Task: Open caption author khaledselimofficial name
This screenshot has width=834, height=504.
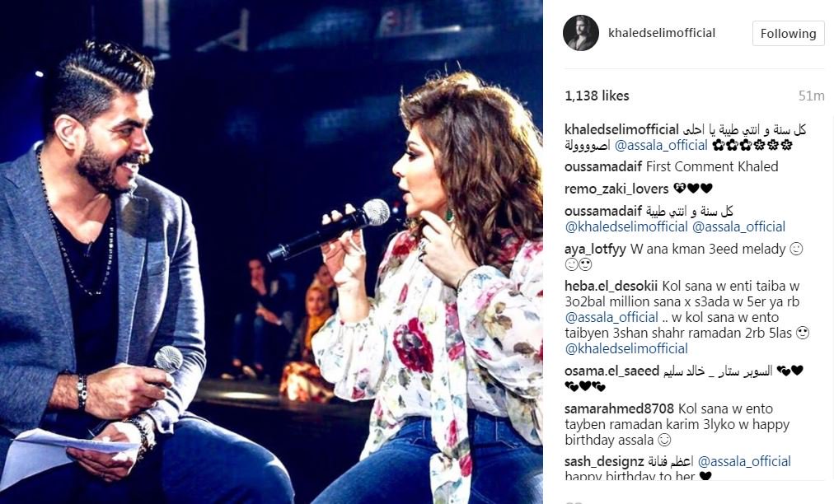Action: tap(621, 130)
